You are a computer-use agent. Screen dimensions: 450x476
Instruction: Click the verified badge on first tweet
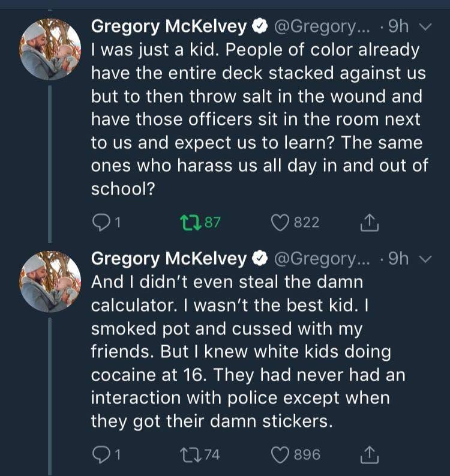pos(260,27)
